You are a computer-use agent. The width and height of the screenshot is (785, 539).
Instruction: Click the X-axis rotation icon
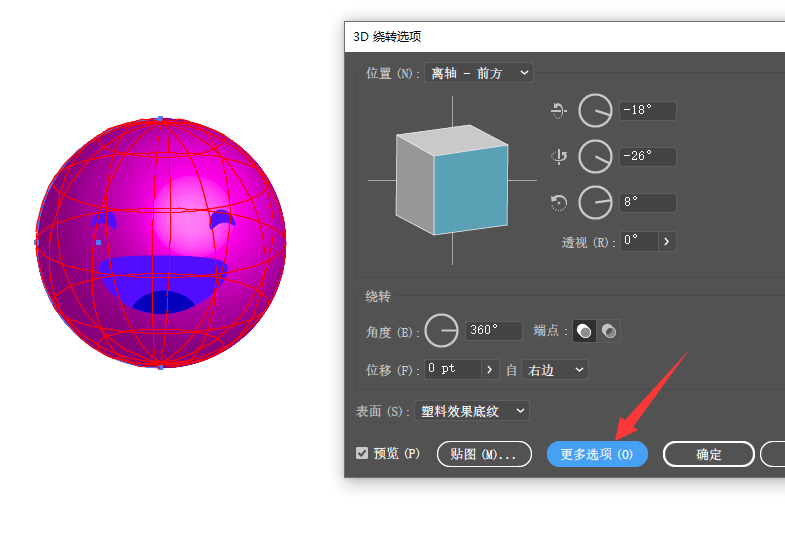point(559,111)
